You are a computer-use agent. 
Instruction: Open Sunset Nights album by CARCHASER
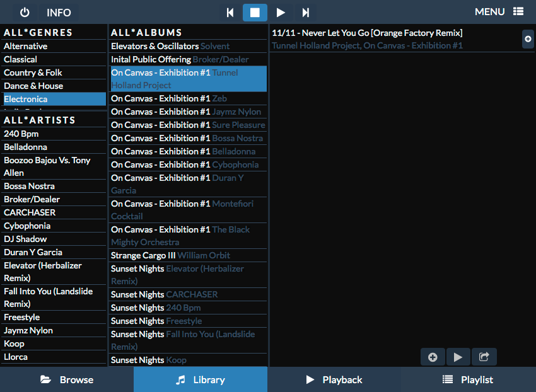(x=188, y=294)
